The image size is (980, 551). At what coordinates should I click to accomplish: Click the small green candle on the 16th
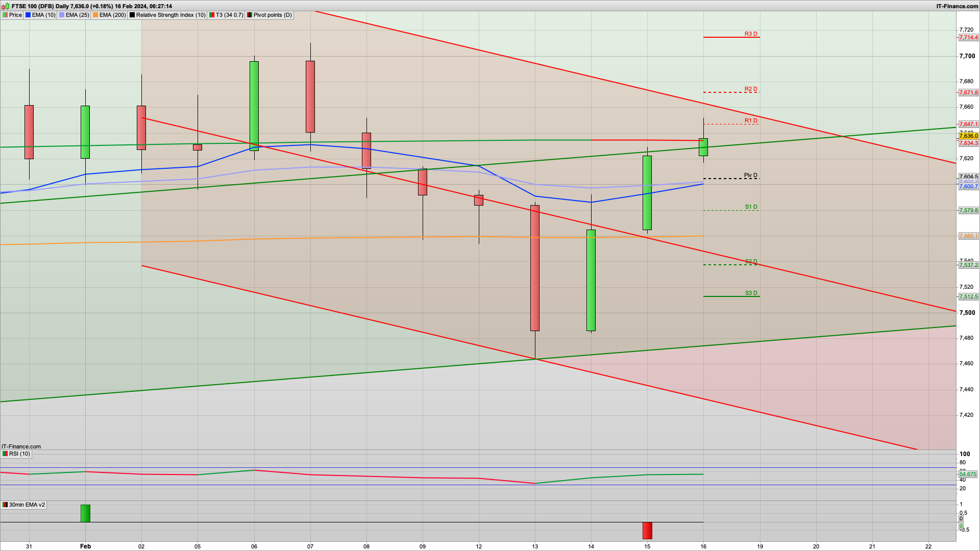[x=703, y=147]
